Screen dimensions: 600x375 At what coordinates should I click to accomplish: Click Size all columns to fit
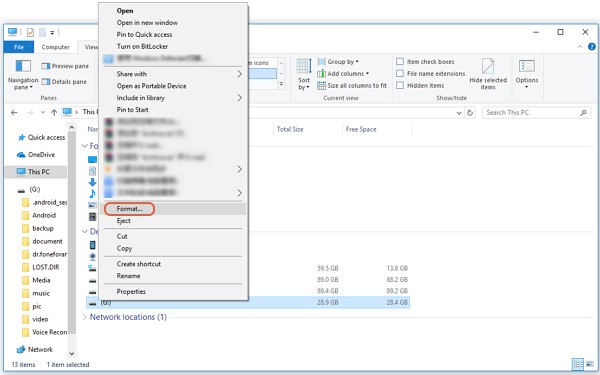[x=352, y=86]
